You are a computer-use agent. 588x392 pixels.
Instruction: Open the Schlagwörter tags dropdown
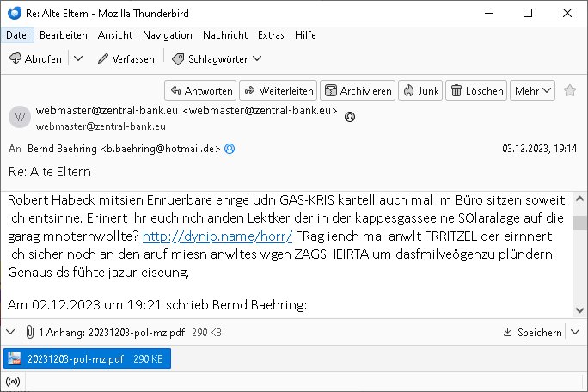217,58
